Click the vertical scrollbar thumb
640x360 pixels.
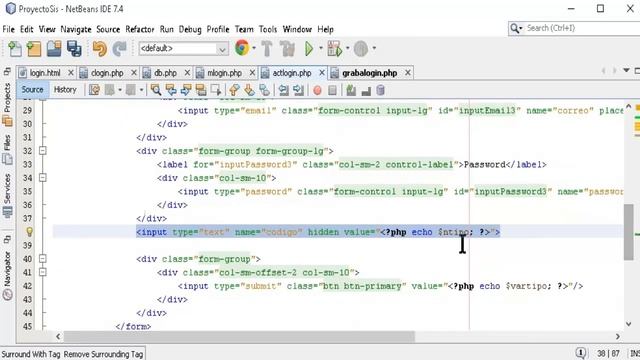[x=629, y=231]
